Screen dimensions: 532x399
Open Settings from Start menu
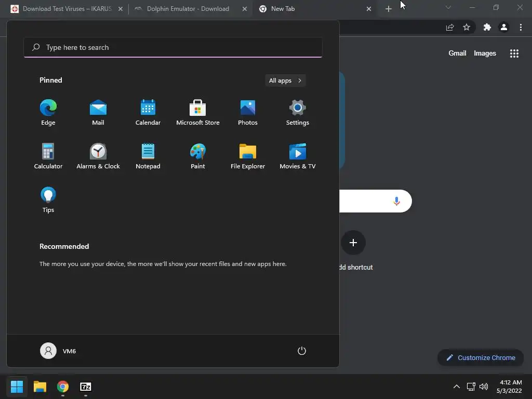click(298, 113)
